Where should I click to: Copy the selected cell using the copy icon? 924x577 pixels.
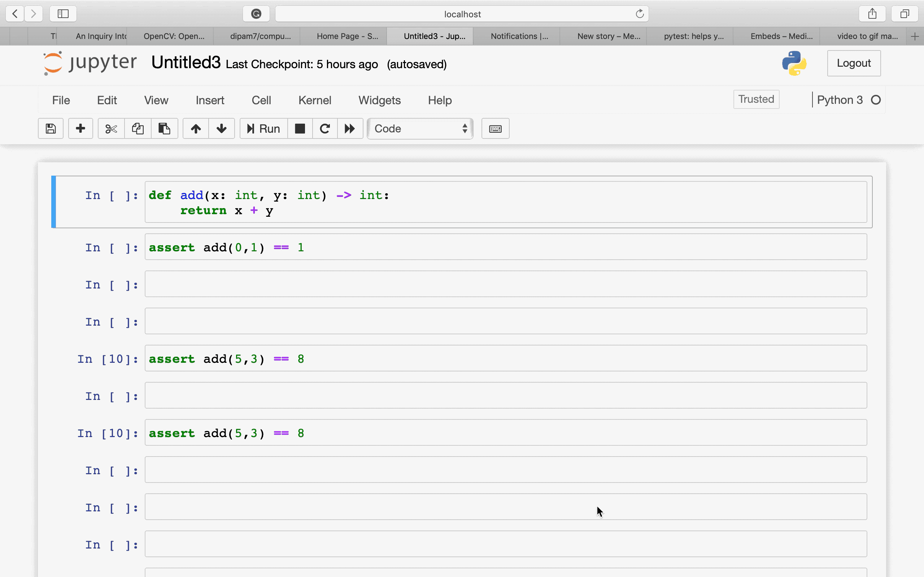coord(138,129)
